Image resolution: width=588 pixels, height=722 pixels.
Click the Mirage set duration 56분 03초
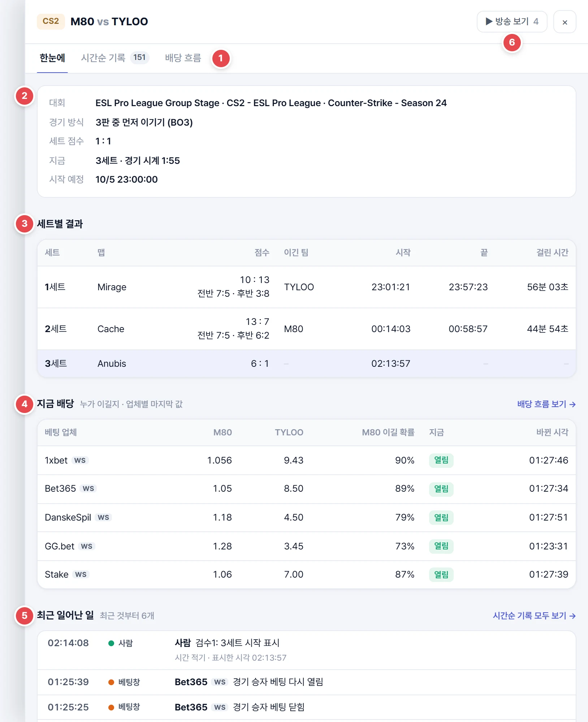point(548,287)
